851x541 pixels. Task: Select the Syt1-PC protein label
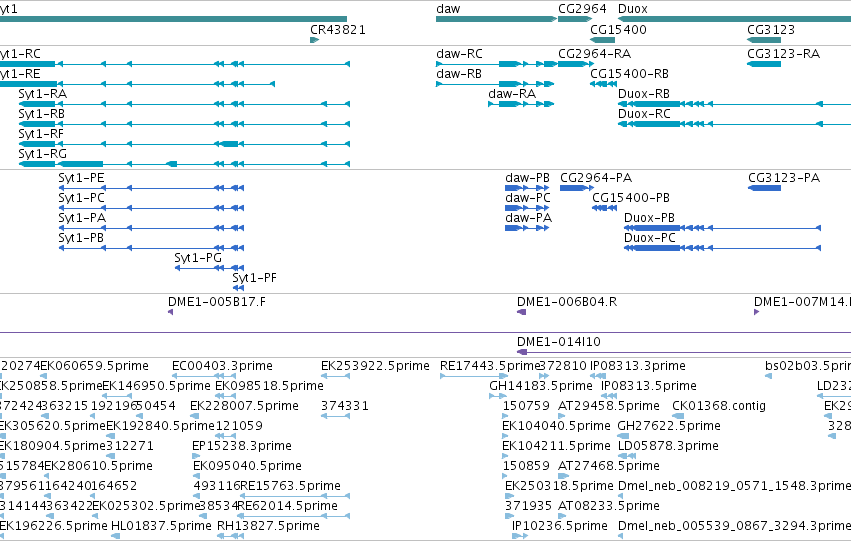pos(81,198)
